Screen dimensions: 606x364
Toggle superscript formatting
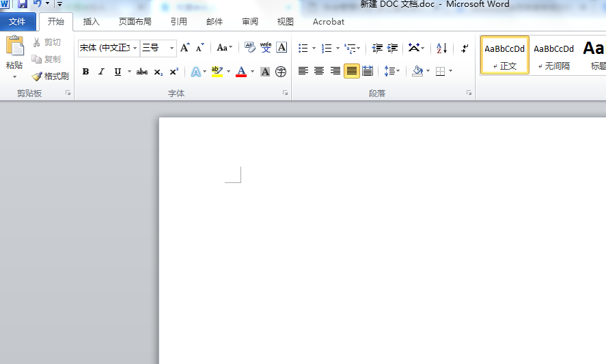click(x=174, y=72)
